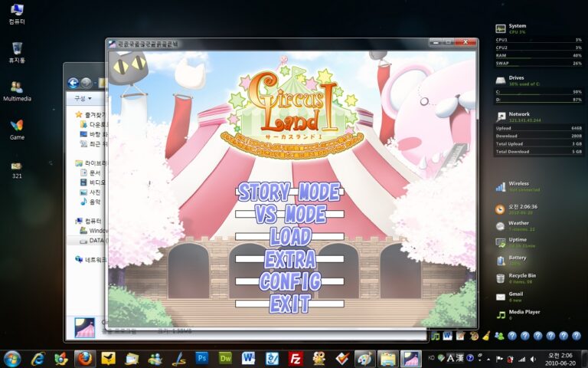This screenshot has height=368, width=588.
Task: Open the taskbar clock showing 오전 2:06
Action: click(x=560, y=360)
